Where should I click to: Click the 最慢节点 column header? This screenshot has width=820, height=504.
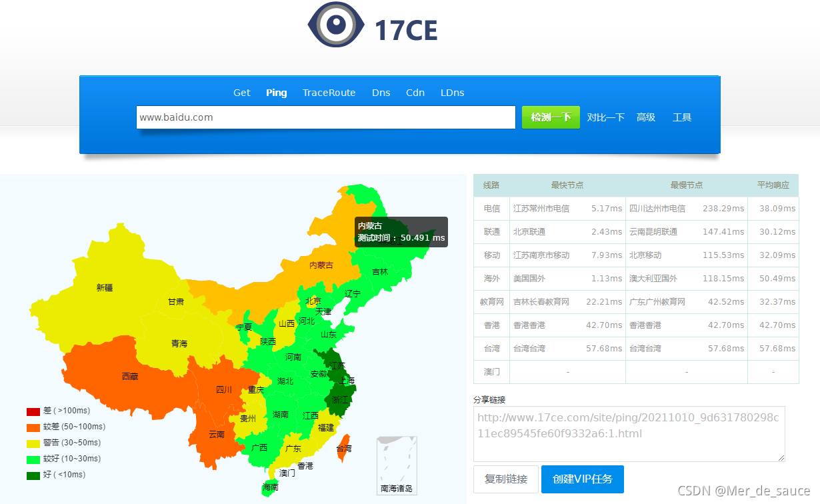point(687,185)
